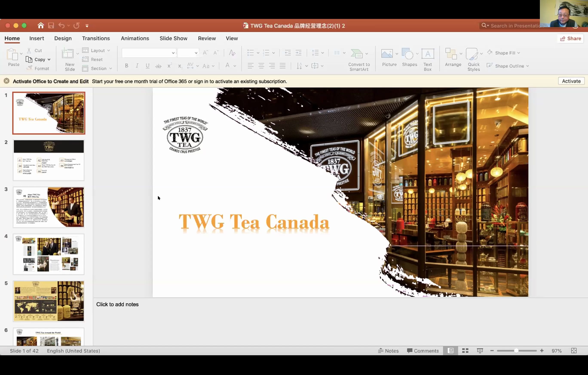Viewport: 588px width, 375px height.
Task: Open the bullets list dropdown arrow
Action: (258, 53)
